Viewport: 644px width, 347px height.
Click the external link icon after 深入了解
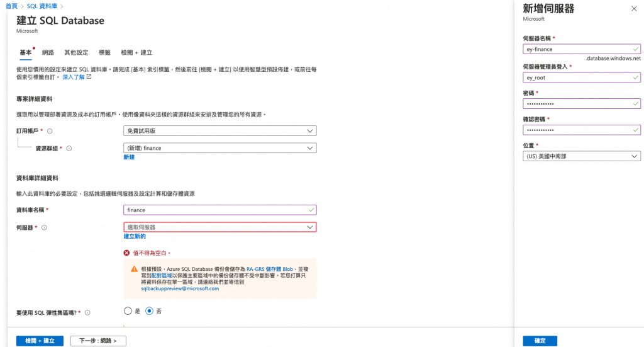click(x=89, y=77)
